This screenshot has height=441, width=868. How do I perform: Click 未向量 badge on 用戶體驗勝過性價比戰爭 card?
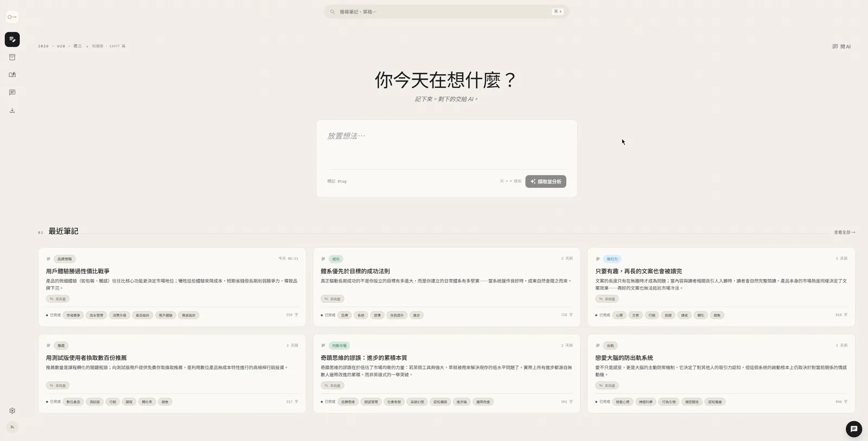tap(58, 299)
